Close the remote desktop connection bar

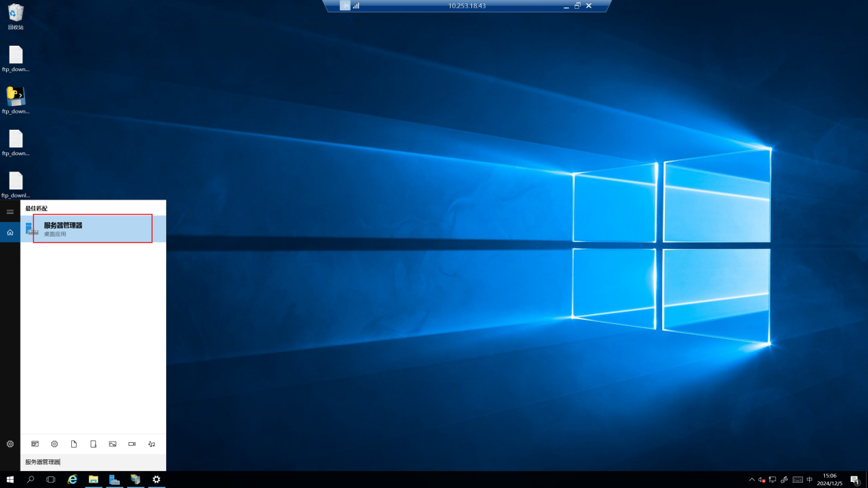[589, 5]
